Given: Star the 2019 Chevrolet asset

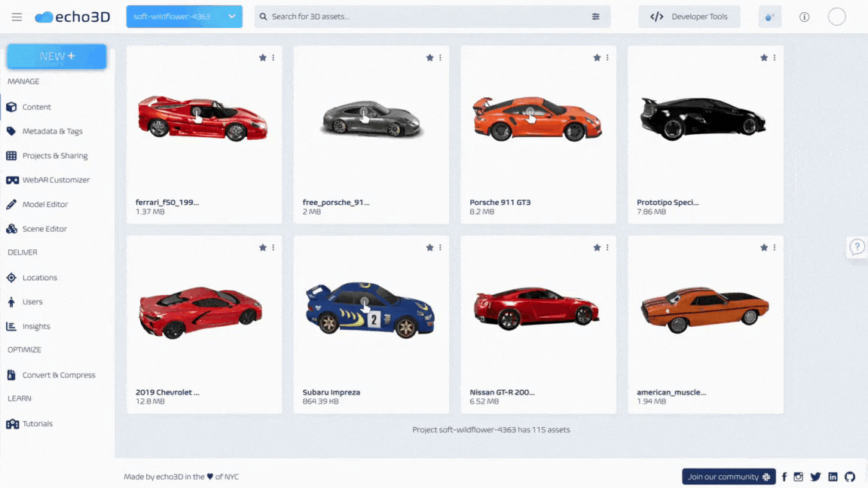Looking at the screenshot, I should point(263,248).
